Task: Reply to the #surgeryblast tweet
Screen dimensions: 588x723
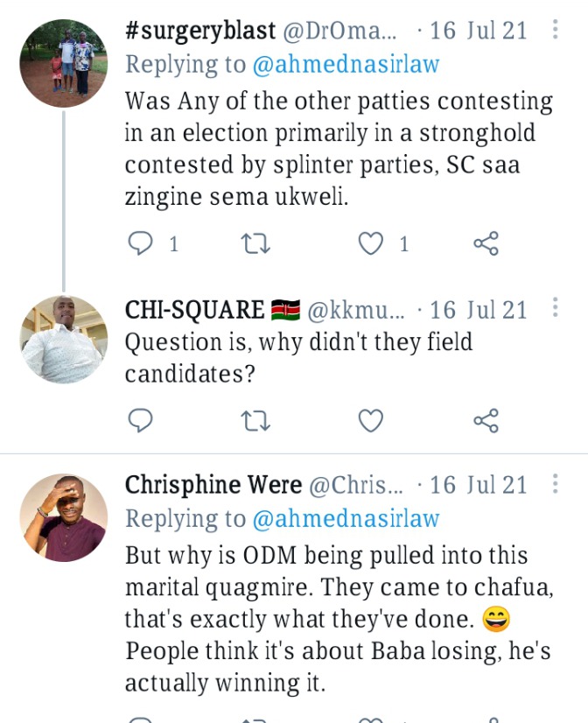Action: pos(141,243)
